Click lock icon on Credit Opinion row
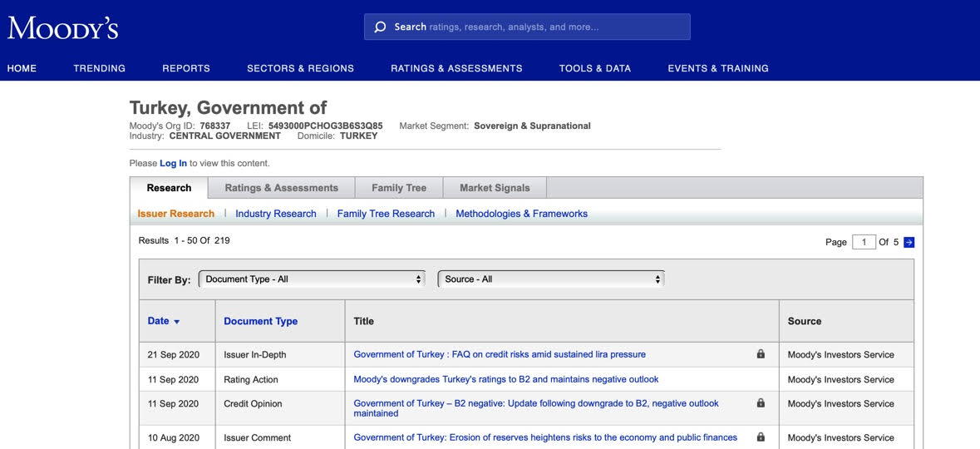Viewport: 980px width, 449px height. 761,403
